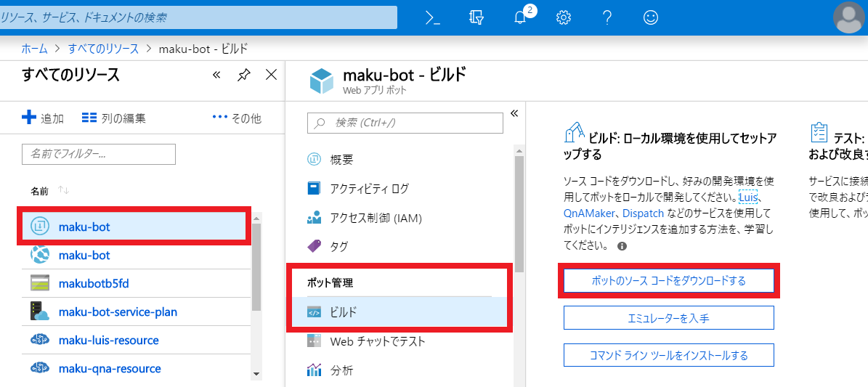Click ボットのソース コードをダウンロードする
The image size is (868, 387).
[669, 281]
